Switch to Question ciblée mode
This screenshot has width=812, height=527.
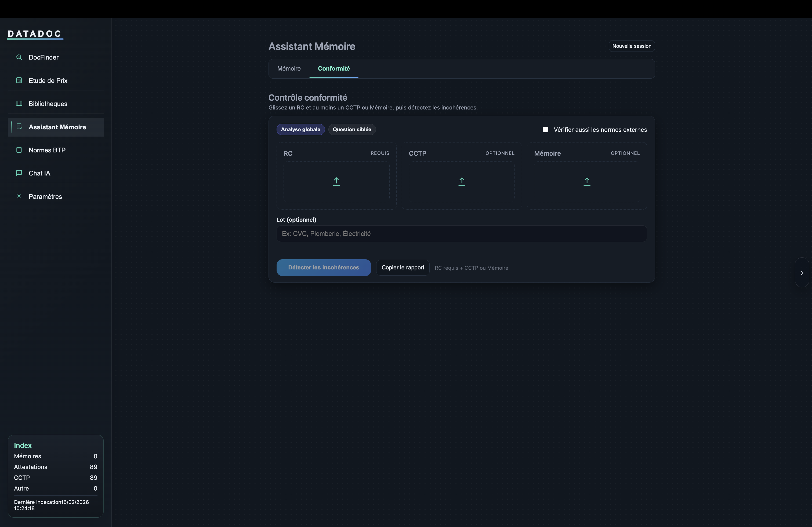point(352,130)
